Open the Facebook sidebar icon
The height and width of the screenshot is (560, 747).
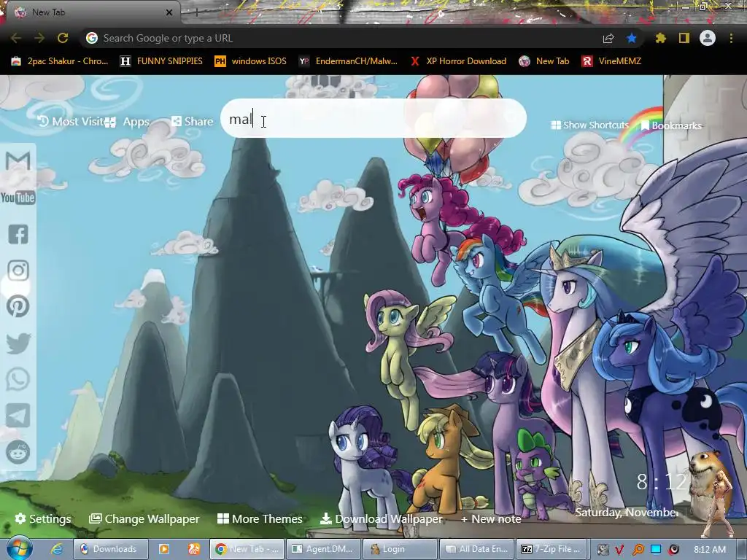[18, 234]
